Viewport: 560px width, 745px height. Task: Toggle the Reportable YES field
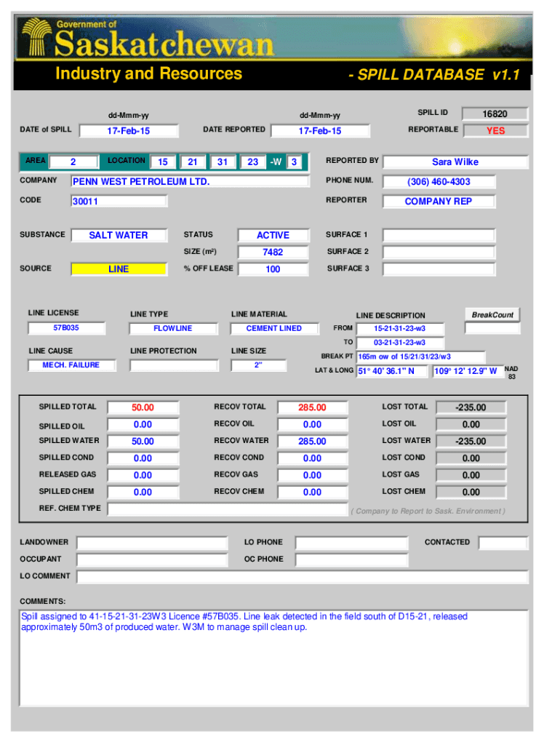point(495,131)
